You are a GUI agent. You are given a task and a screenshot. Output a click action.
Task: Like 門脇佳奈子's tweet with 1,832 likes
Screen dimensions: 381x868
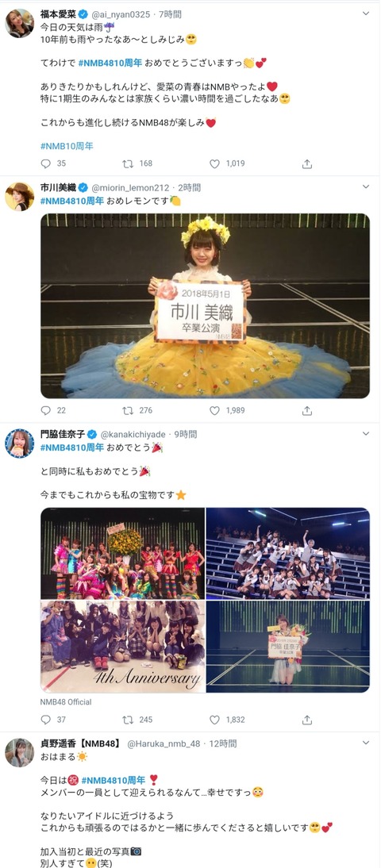[214, 720]
